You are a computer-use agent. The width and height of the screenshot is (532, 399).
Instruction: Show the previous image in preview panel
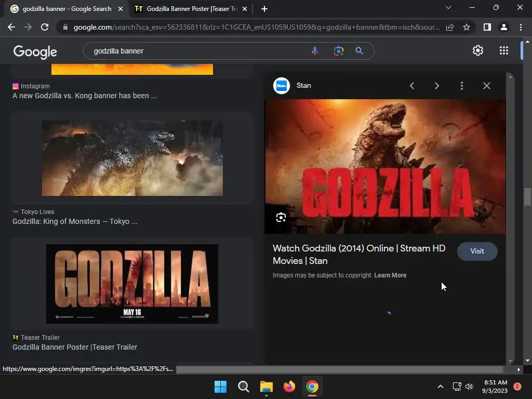tap(412, 86)
